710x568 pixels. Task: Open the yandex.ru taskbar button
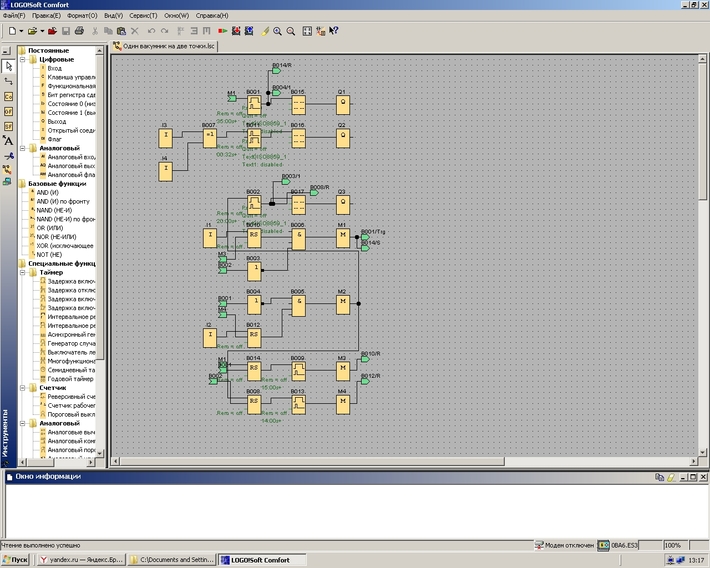[81, 560]
